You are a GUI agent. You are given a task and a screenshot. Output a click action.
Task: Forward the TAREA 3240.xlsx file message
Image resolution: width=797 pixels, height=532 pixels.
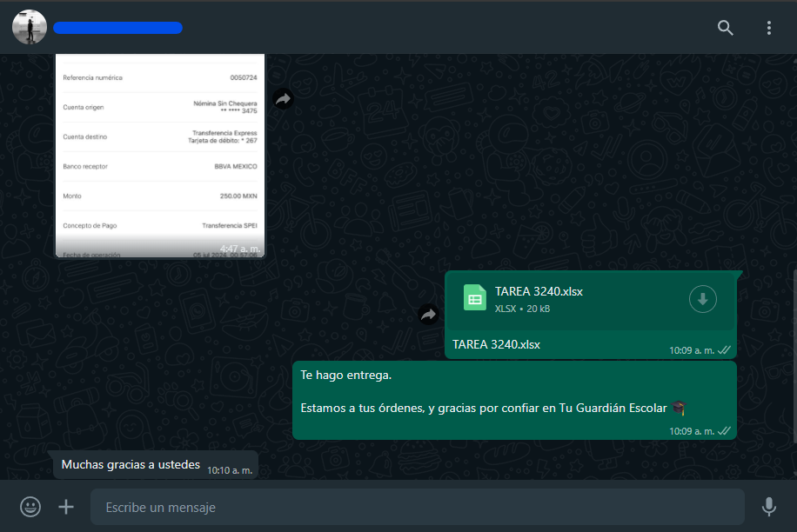click(x=428, y=315)
